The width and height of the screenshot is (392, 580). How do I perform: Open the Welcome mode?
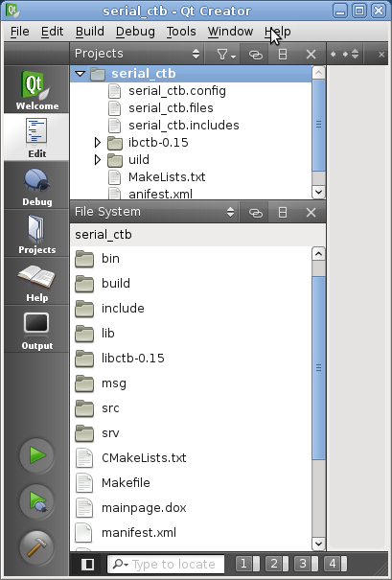pyautogui.click(x=36, y=89)
